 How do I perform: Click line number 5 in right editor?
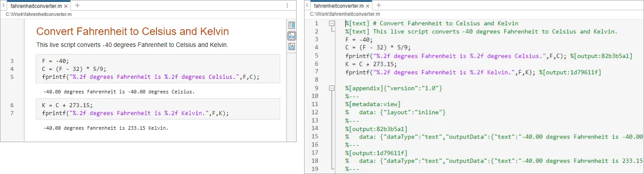(316, 56)
